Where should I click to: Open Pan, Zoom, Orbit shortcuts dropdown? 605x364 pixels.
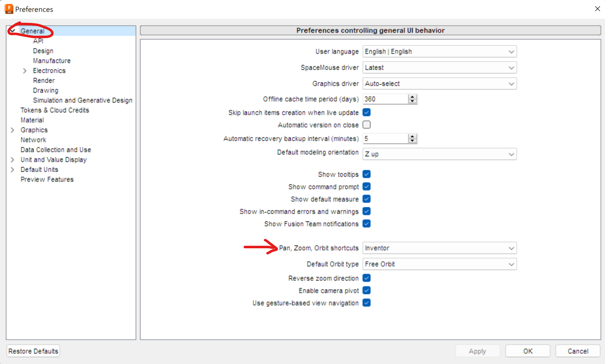pyautogui.click(x=439, y=248)
